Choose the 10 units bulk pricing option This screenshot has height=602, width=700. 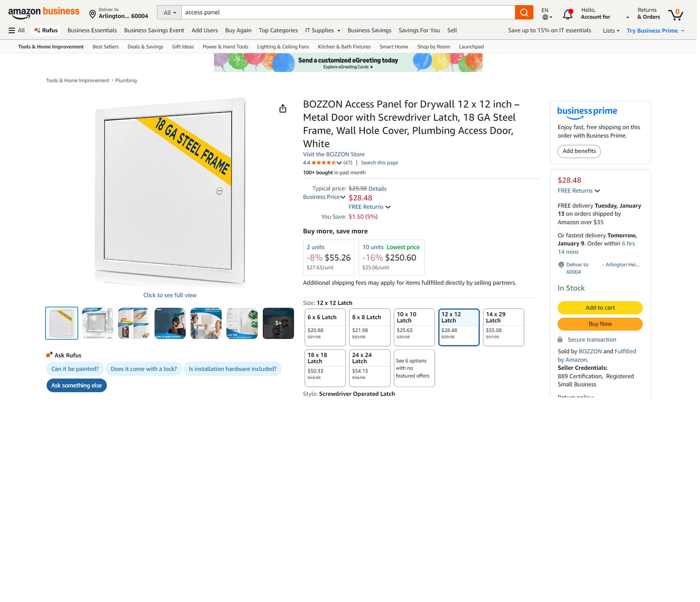[391, 257]
